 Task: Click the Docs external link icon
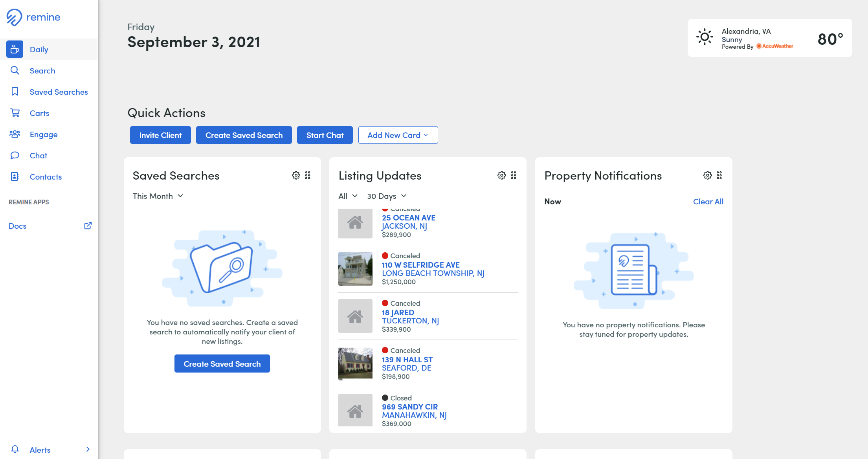[88, 226]
